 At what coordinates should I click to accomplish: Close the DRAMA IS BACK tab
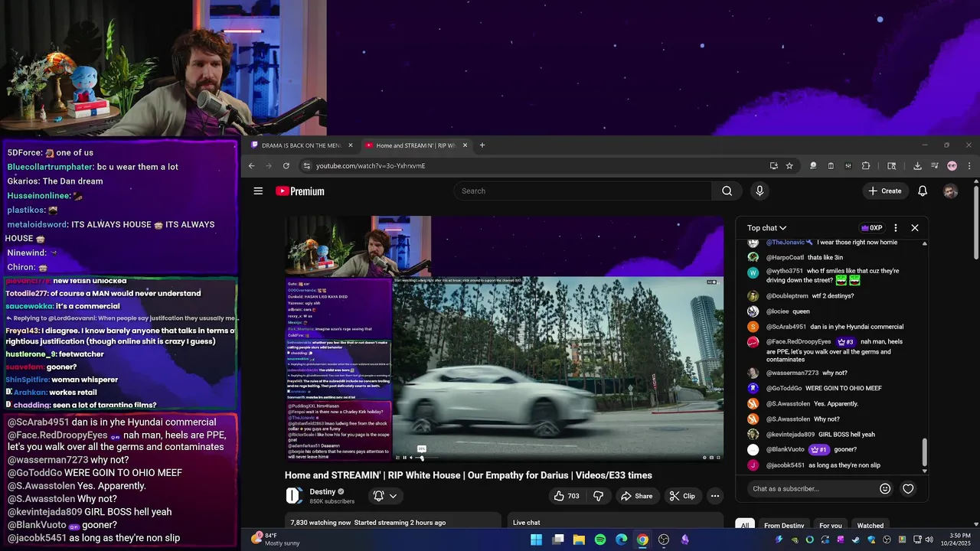point(351,145)
